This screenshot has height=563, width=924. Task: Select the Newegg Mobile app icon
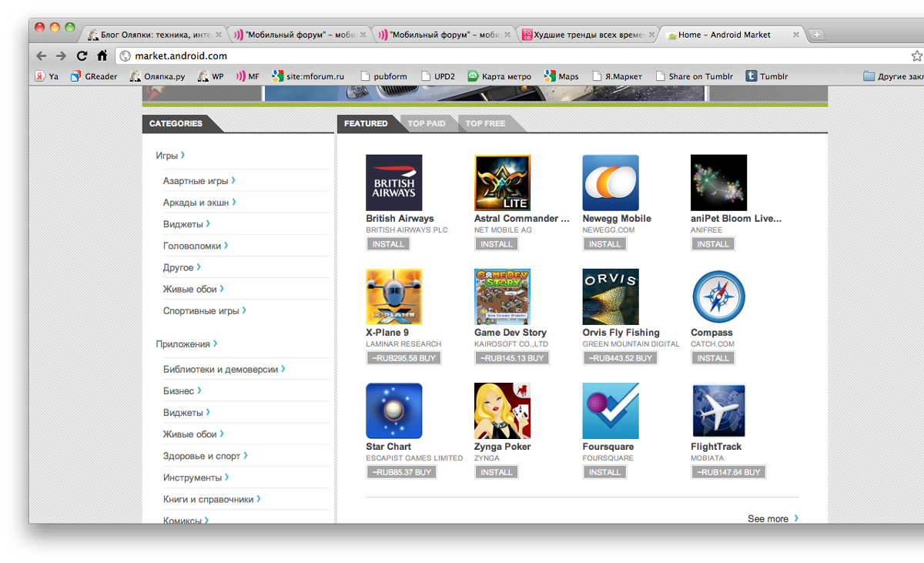pos(611,183)
